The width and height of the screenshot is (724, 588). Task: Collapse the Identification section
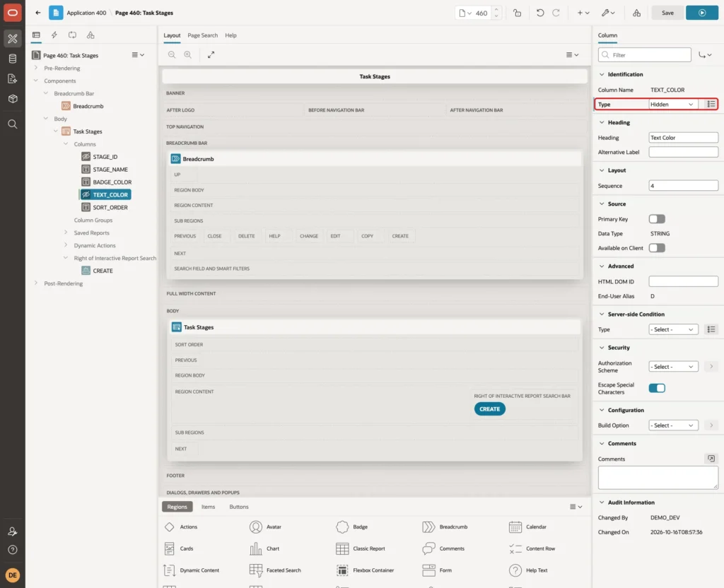point(601,74)
